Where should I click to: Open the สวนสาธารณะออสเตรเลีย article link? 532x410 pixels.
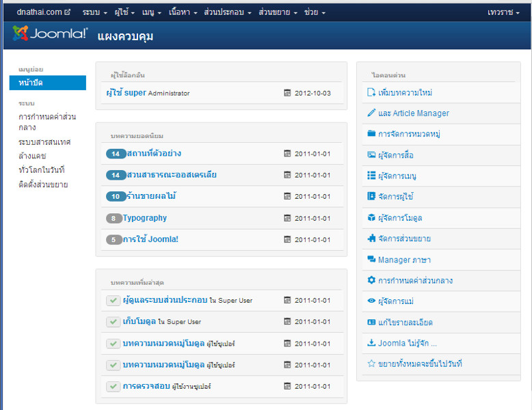pos(172,175)
